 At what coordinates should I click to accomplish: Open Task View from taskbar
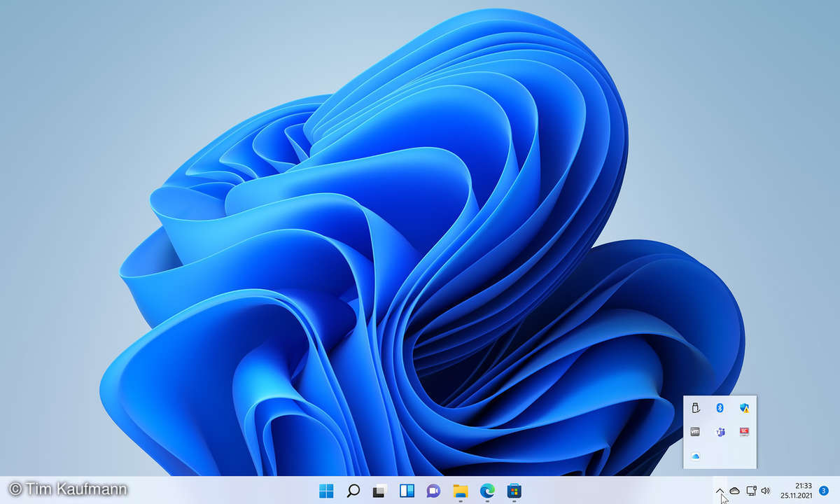point(379,491)
